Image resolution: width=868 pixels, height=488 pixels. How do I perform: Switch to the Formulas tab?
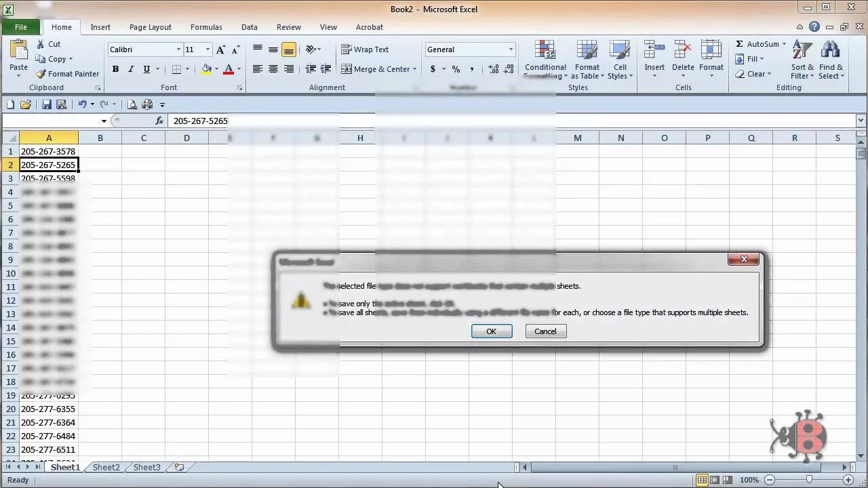[x=206, y=27]
